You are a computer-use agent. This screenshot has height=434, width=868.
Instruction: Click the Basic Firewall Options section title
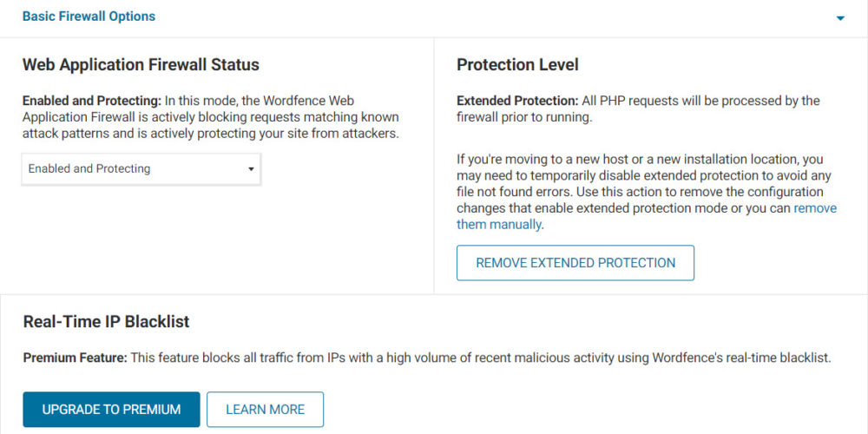[89, 16]
